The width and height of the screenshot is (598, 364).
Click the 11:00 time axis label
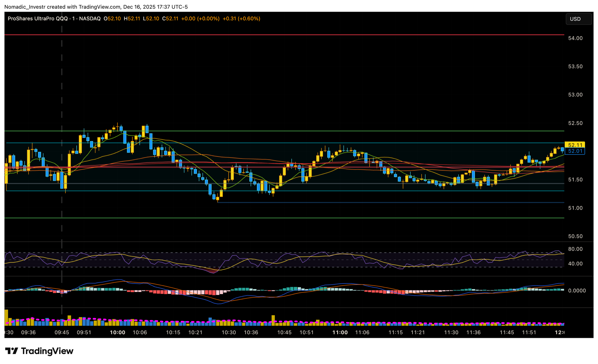[x=340, y=333]
